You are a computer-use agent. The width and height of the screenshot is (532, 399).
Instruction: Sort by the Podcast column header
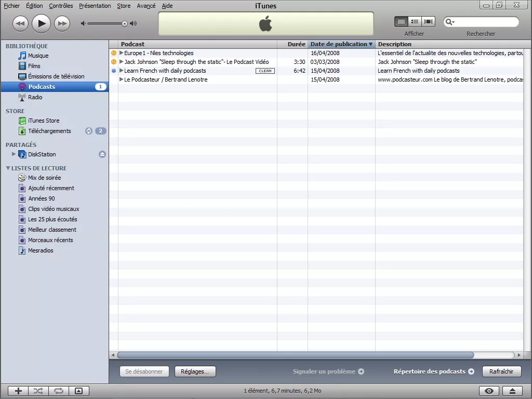pyautogui.click(x=198, y=44)
